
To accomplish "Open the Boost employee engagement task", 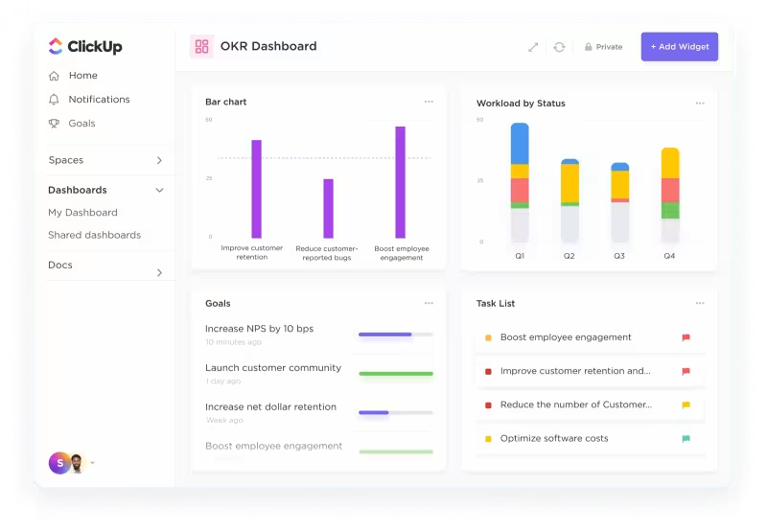I will click(566, 337).
